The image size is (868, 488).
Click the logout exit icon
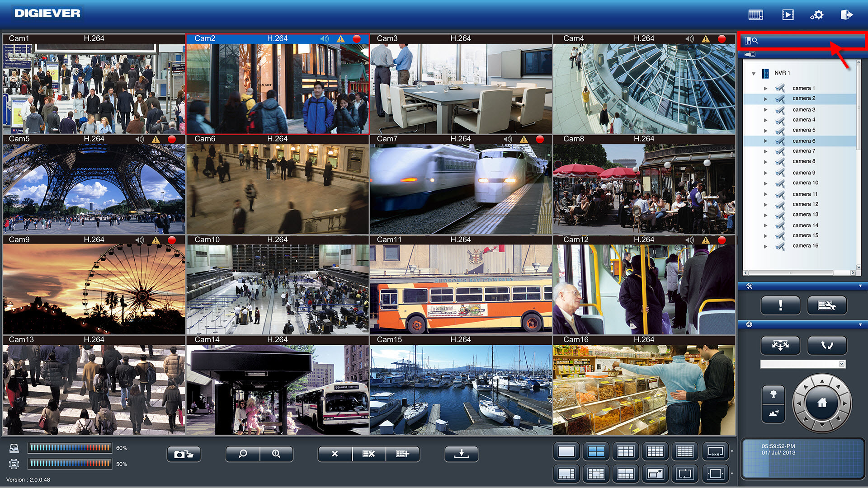pyautogui.click(x=846, y=15)
